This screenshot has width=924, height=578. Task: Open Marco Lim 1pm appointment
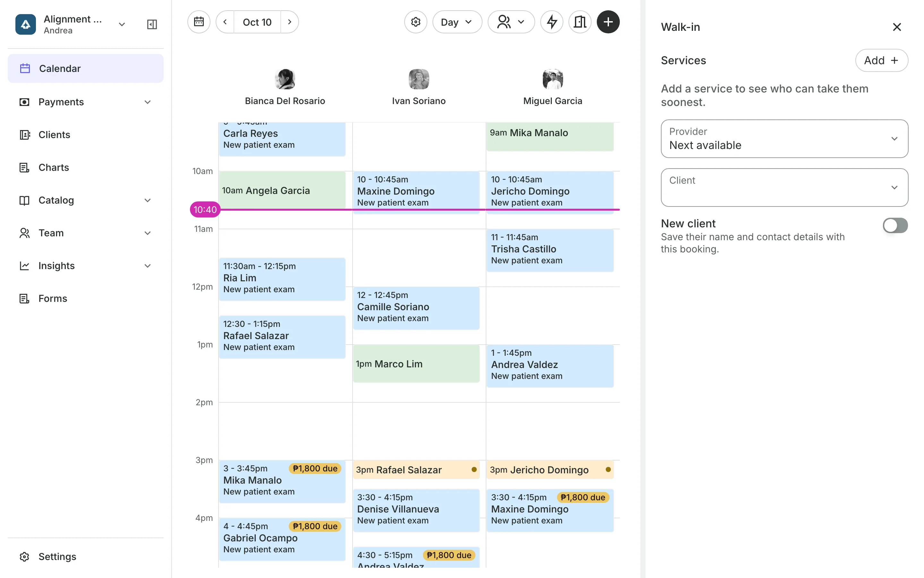tap(416, 363)
